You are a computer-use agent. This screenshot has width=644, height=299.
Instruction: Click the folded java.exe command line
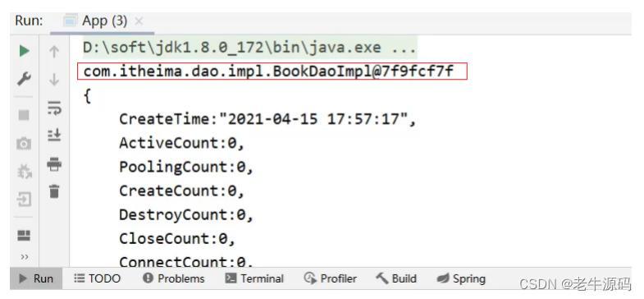pos(249,48)
